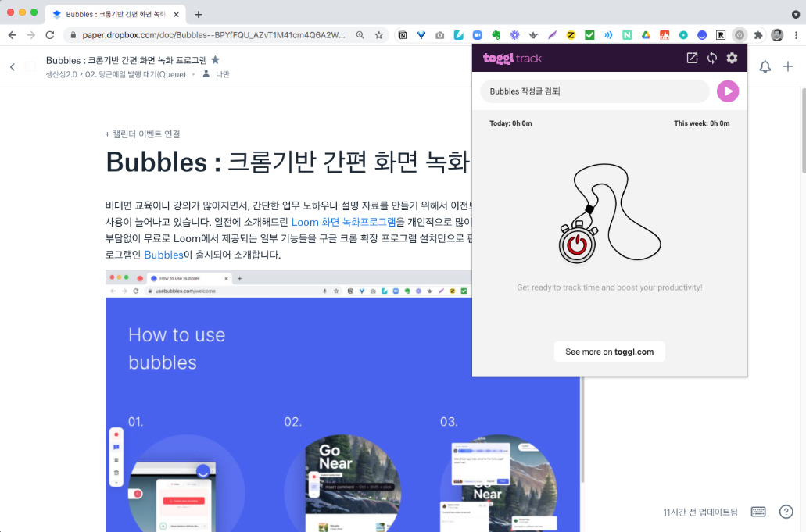The width and height of the screenshot is (806, 532).
Task: Open Paper notifications bell
Action: 765,66
